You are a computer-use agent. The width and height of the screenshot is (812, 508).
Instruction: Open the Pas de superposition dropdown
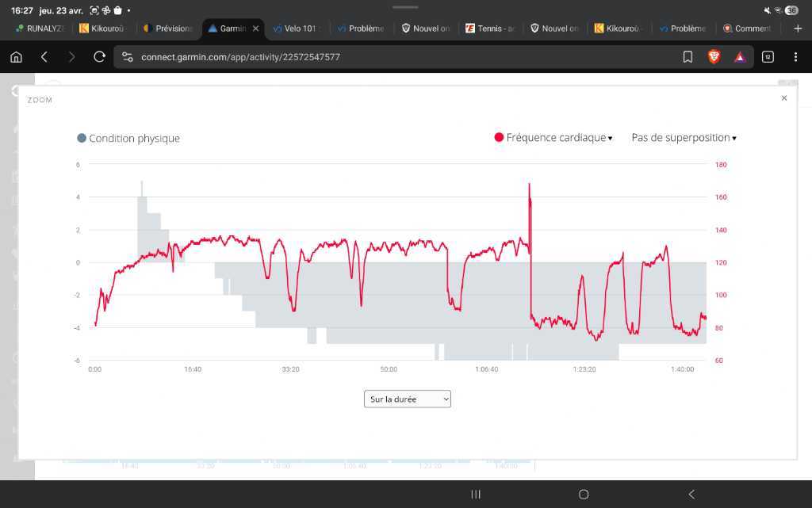(x=684, y=138)
